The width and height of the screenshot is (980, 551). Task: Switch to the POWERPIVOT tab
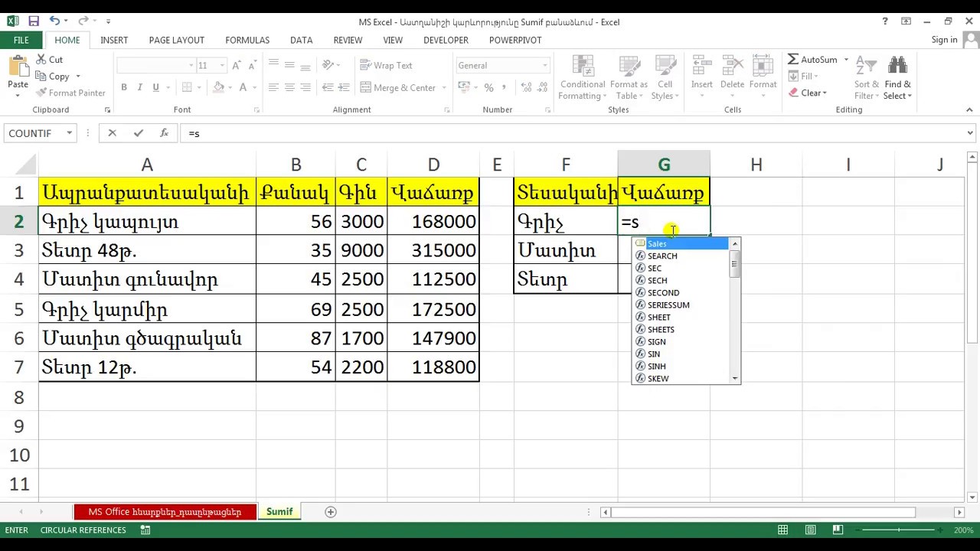coord(515,40)
